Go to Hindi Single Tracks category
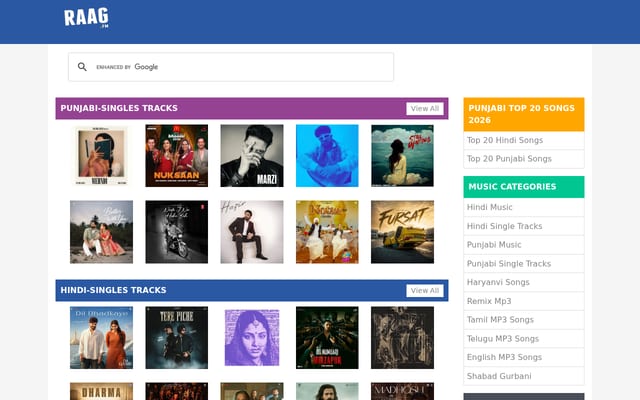640x400 pixels. click(504, 226)
